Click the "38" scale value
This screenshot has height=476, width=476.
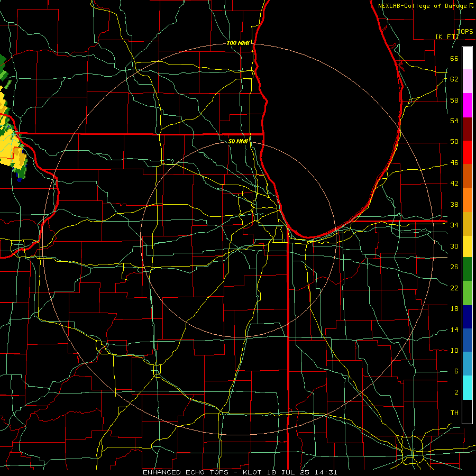click(x=454, y=204)
